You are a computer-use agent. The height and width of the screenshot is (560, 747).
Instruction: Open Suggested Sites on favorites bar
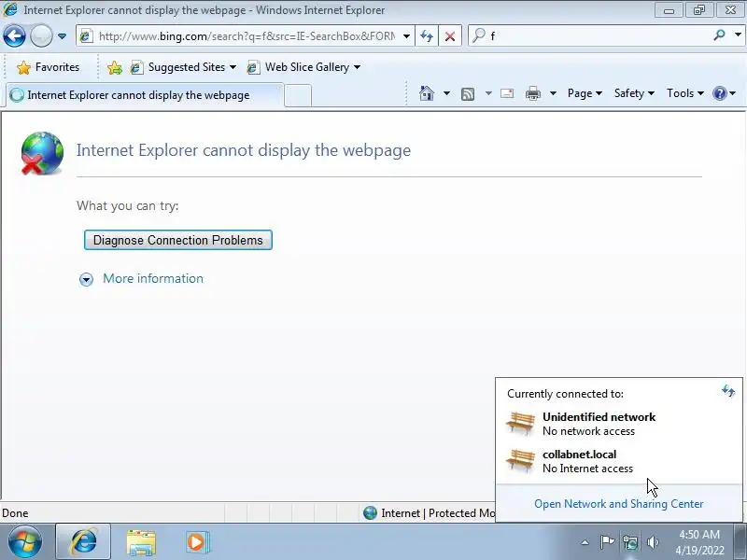(183, 67)
